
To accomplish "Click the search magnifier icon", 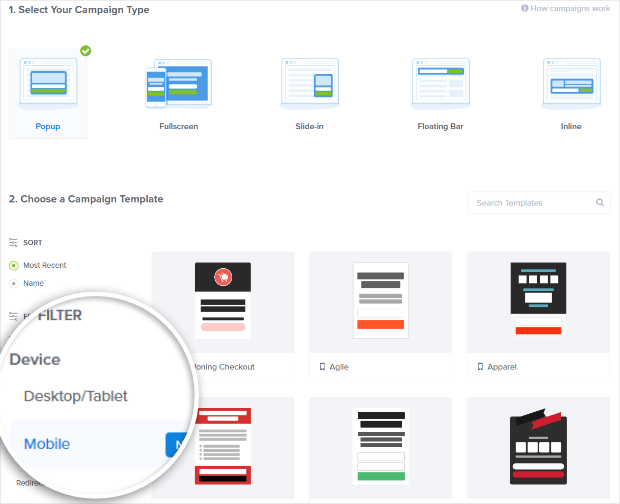I will coord(600,202).
